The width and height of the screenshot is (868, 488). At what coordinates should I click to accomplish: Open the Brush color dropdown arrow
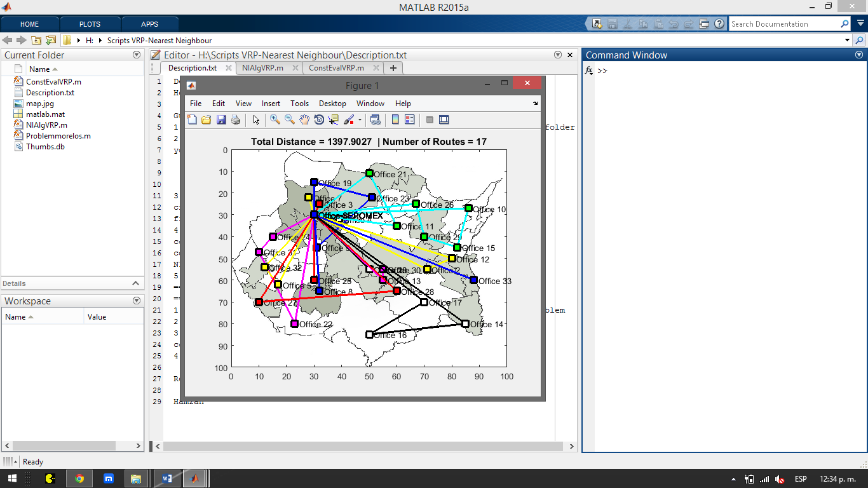click(x=360, y=119)
